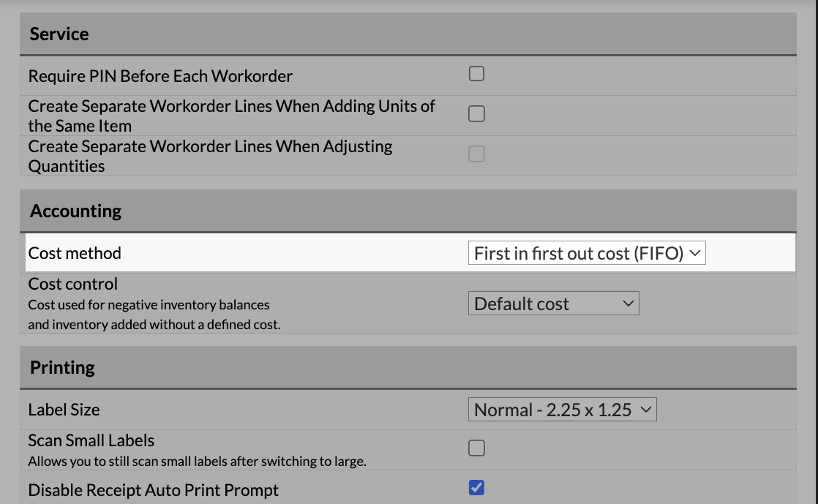Click the "Cost method" label text
The width and height of the screenshot is (818, 504).
[x=75, y=253]
